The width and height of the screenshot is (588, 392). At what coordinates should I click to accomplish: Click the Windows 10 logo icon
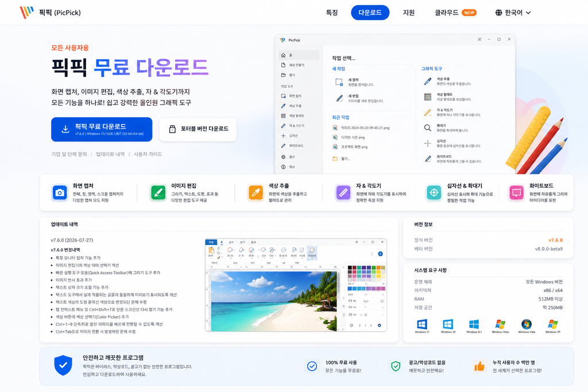448,324
